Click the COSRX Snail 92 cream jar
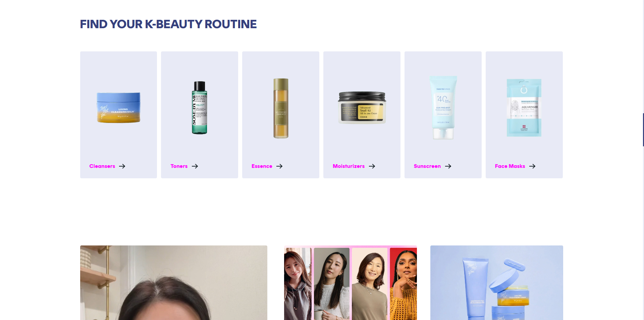 point(362,107)
